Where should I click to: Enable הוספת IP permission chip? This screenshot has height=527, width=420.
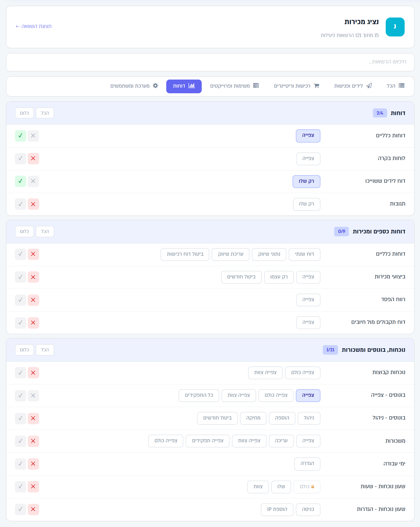277,509
